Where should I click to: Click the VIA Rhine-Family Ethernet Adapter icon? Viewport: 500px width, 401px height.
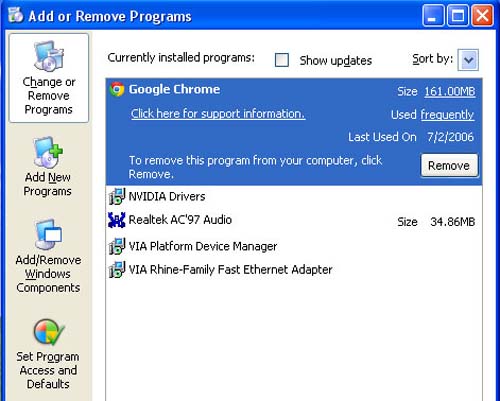(x=117, y=270)
